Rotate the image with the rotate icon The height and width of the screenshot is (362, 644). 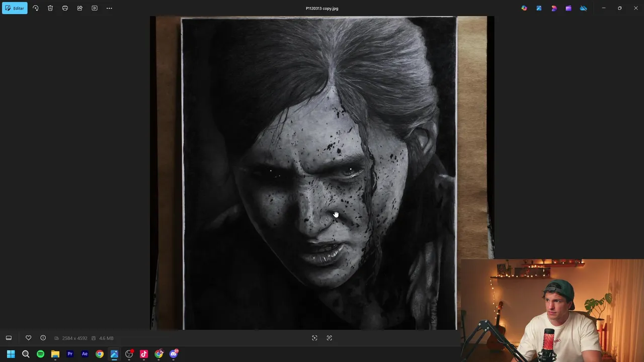point(35,8)
